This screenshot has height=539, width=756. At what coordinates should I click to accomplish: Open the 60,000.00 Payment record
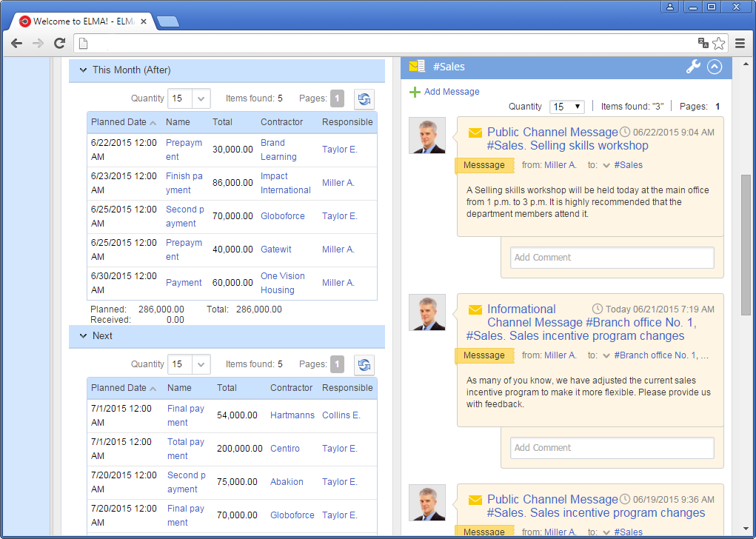[x=184, y=283]
